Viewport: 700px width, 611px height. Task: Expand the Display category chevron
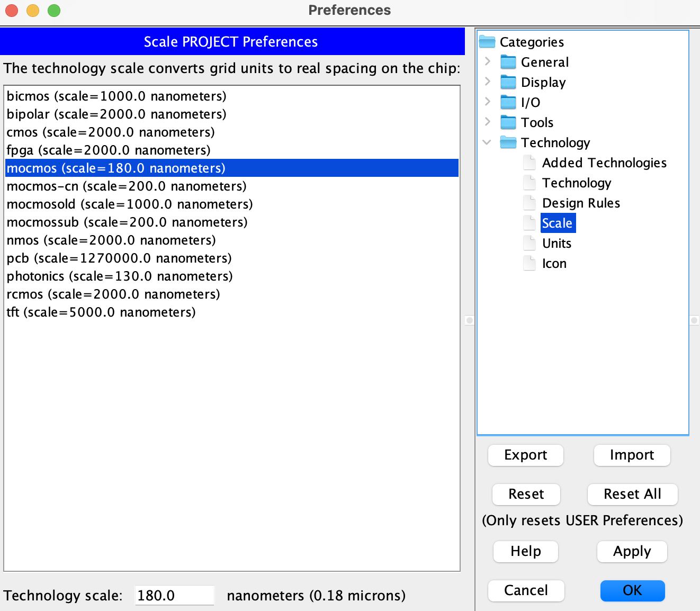(488, 82)
